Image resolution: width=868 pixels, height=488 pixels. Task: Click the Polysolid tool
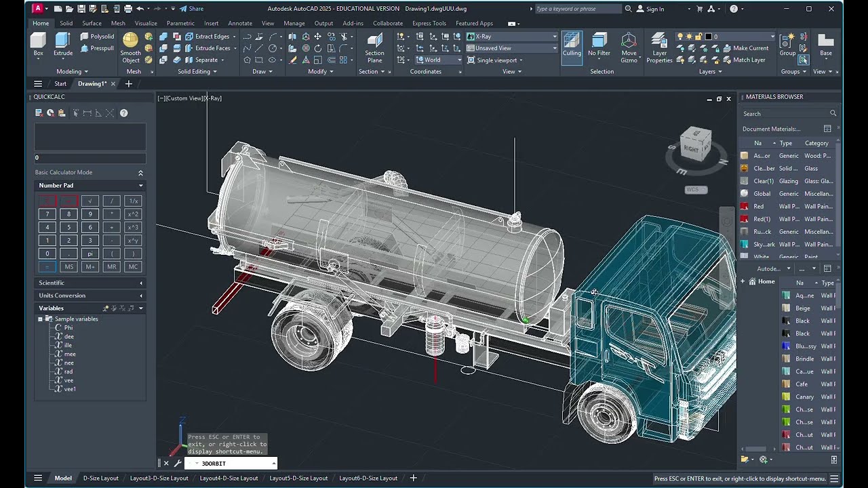point(97,37)
